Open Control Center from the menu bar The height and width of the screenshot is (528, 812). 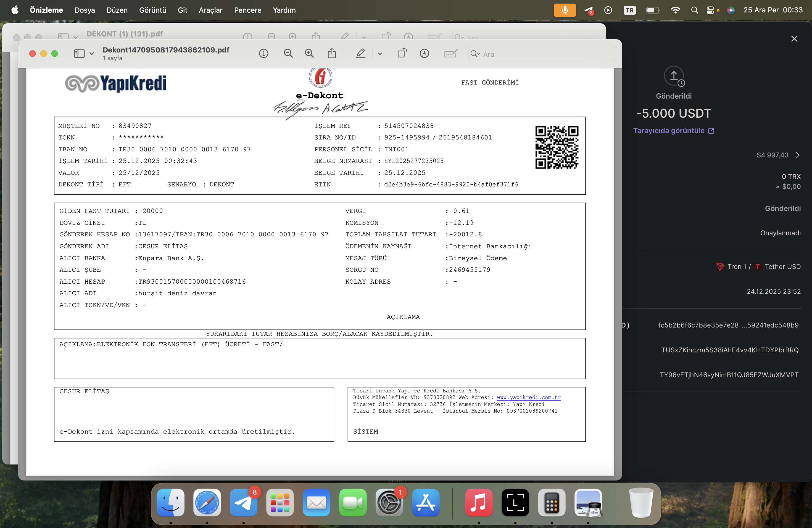tap(710, 10)
